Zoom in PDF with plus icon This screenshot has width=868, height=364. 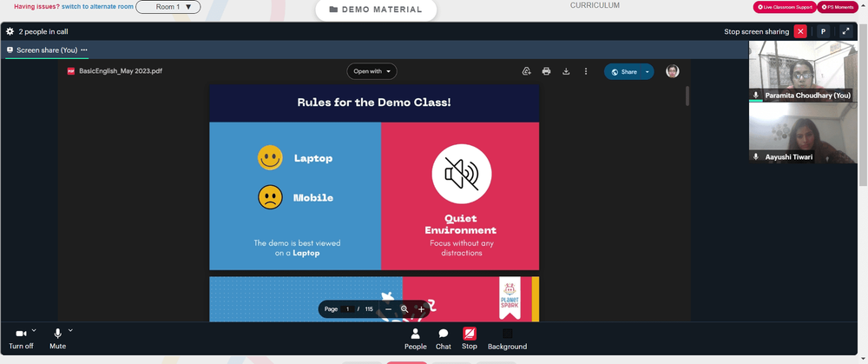tap(421, 309)
